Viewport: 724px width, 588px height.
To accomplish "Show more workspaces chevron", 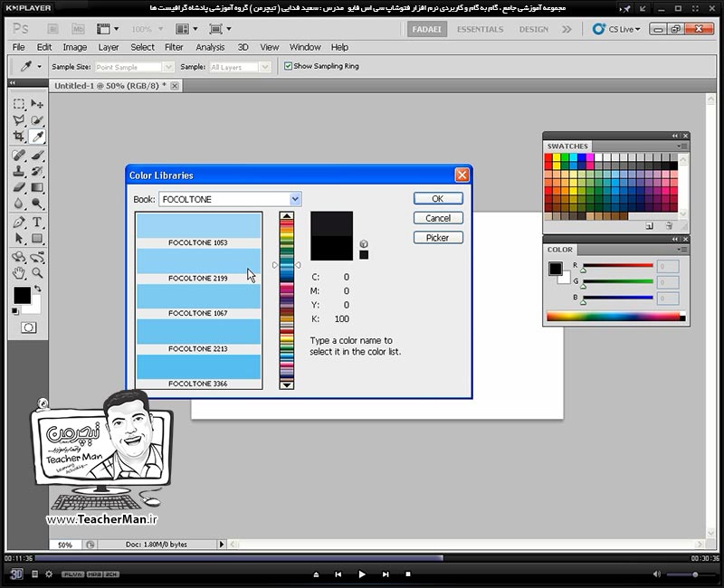I will pyautogui.click(x=567, y=29).
